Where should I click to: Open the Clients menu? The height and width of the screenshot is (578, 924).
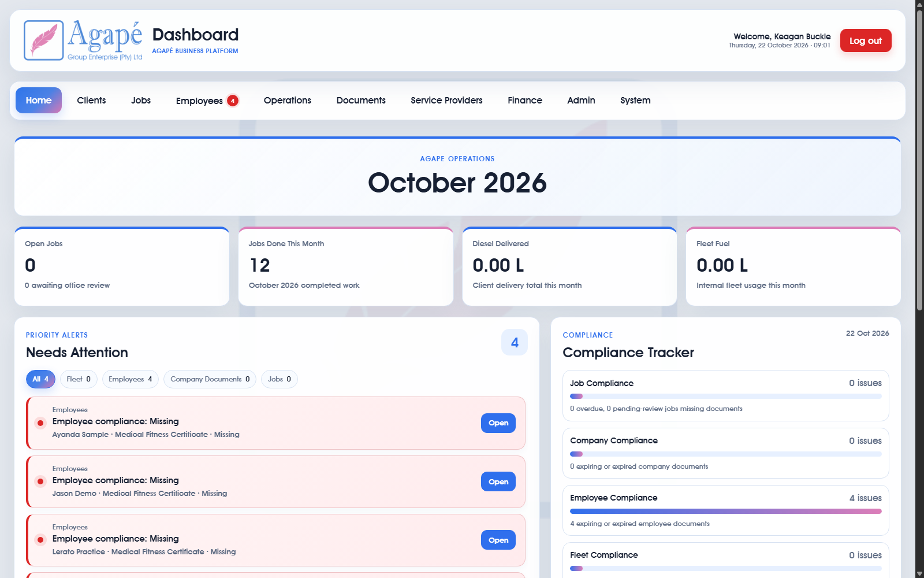91,101
